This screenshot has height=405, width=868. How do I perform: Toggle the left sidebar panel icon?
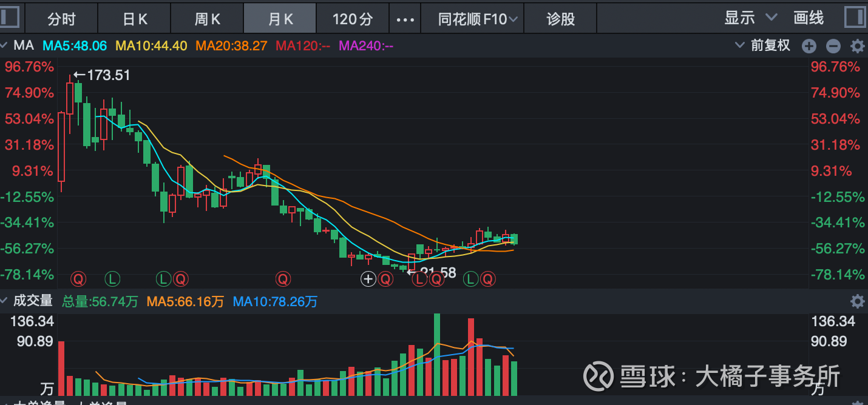coord(10,18)
